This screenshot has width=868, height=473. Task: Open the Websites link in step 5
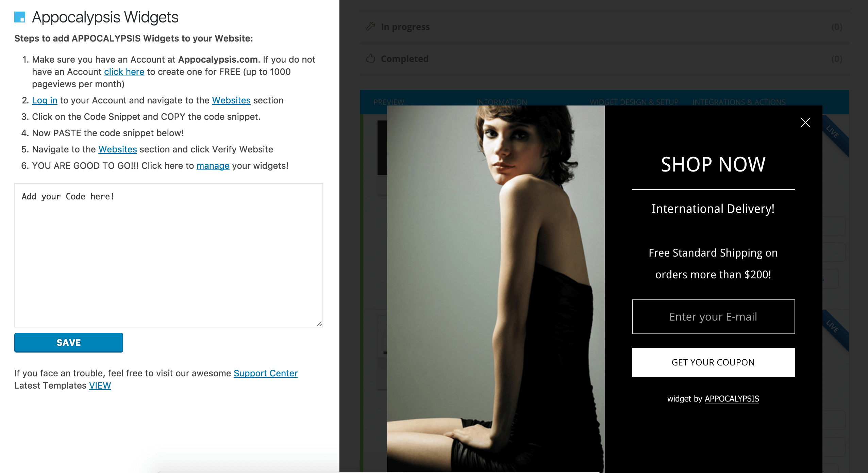[x=118, y=149]
